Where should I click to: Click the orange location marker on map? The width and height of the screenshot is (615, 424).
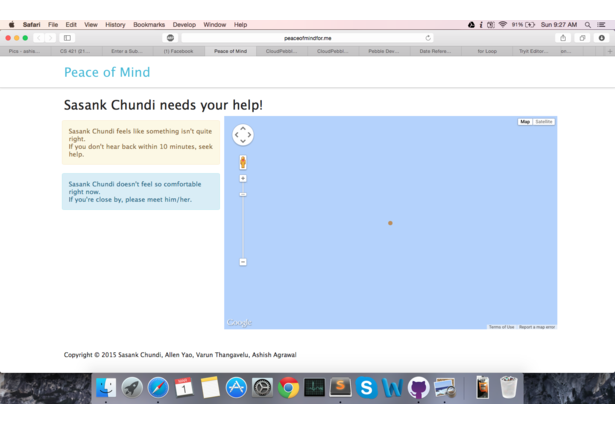(390, 223)
